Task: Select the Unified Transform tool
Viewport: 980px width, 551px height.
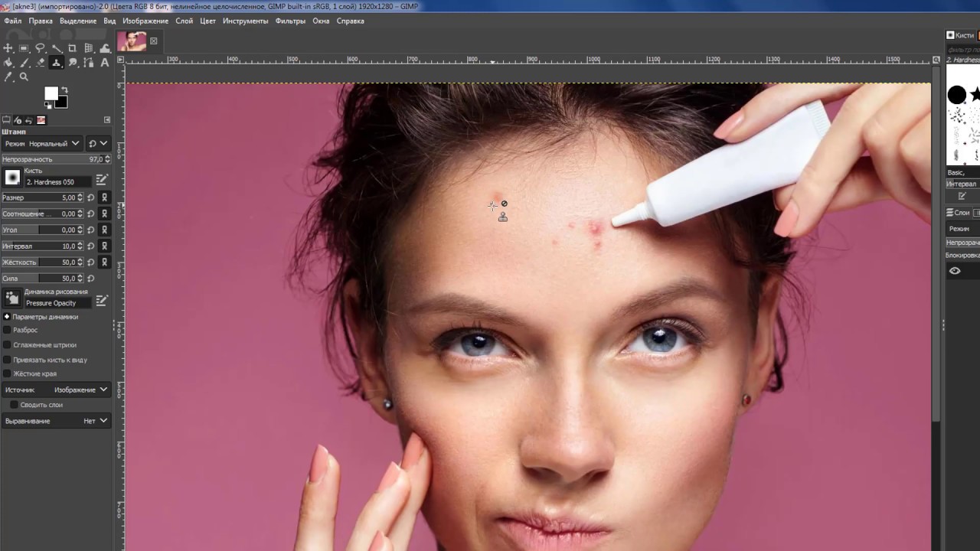Action: 89,47
